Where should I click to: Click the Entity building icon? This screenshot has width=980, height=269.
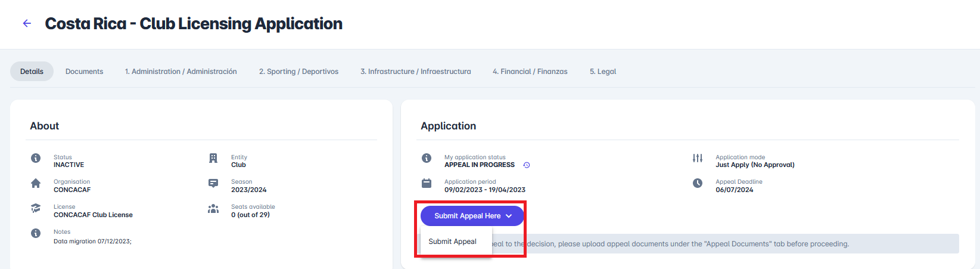213,158
